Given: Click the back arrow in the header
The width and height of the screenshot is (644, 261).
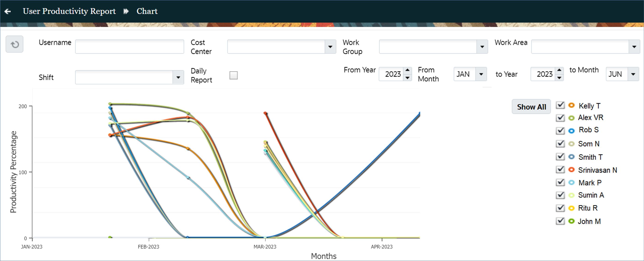Looking at the screenshot, I should pos(8,11).
